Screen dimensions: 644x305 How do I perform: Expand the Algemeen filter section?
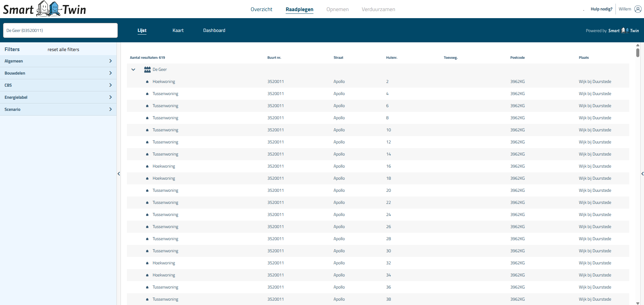(58, 61)
